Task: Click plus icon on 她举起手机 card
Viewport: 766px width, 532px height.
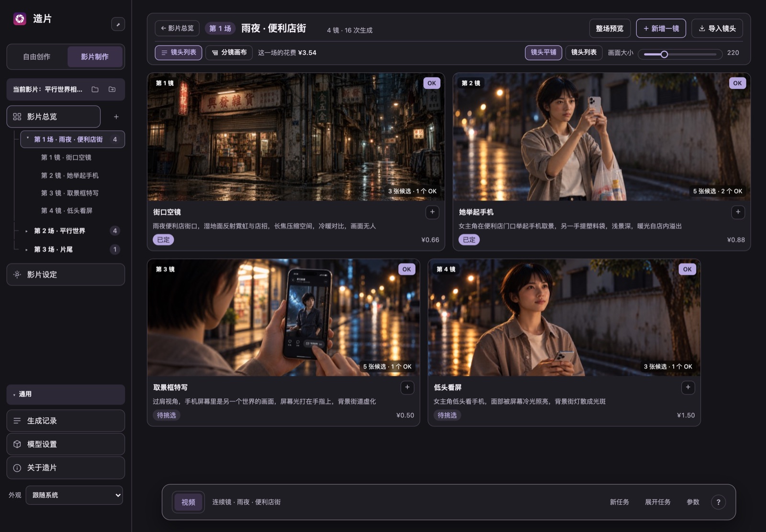Action: tap(738, 212)
